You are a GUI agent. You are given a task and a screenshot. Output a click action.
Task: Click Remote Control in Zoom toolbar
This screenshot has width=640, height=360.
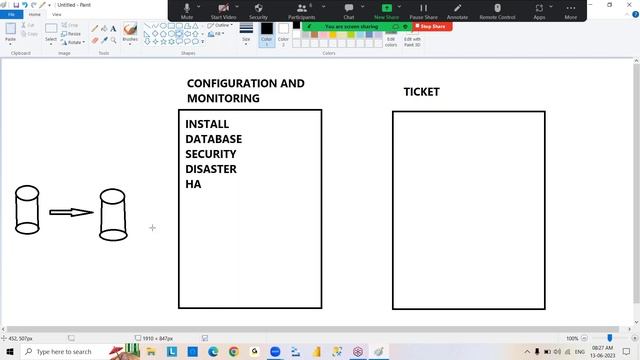click(497, 11)
